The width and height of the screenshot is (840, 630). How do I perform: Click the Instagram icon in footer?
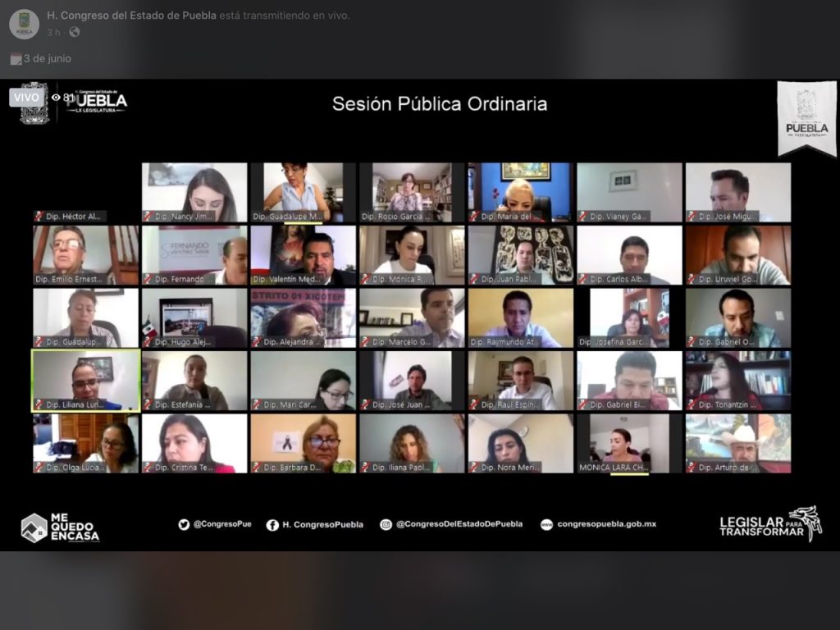[386, 525]
